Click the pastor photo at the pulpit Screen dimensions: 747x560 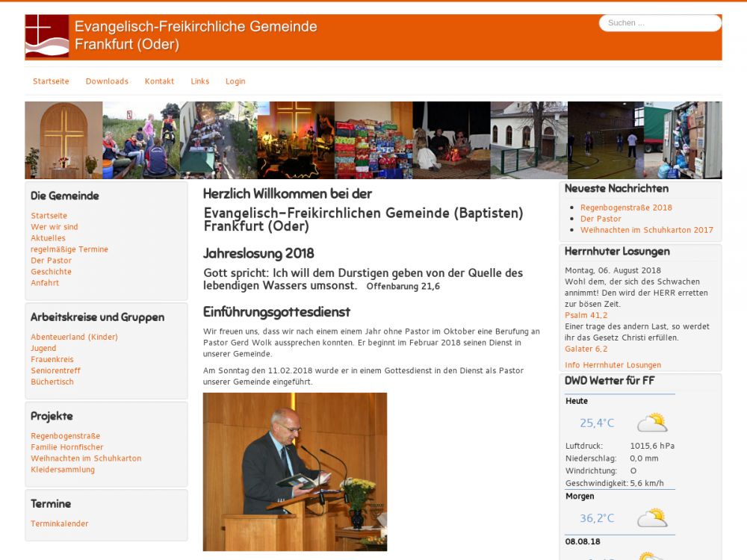click(x=295, y=472)
